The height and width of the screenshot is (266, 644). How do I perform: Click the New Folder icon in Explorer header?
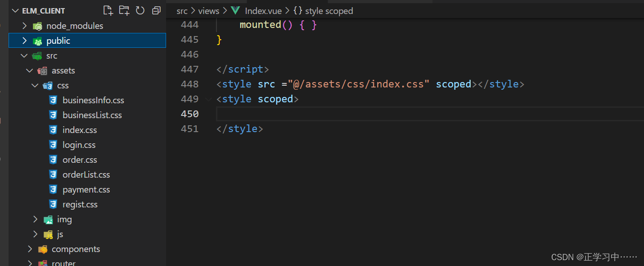(x=124, y=10)
